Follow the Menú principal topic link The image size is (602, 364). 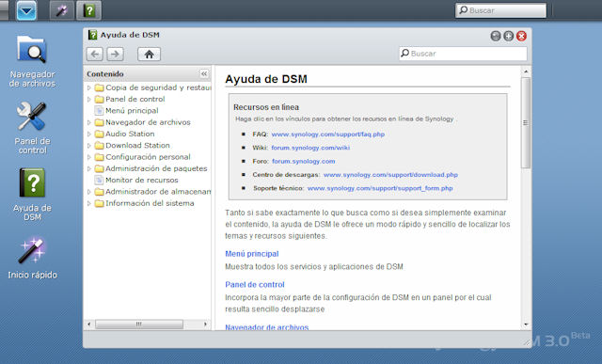252,254
